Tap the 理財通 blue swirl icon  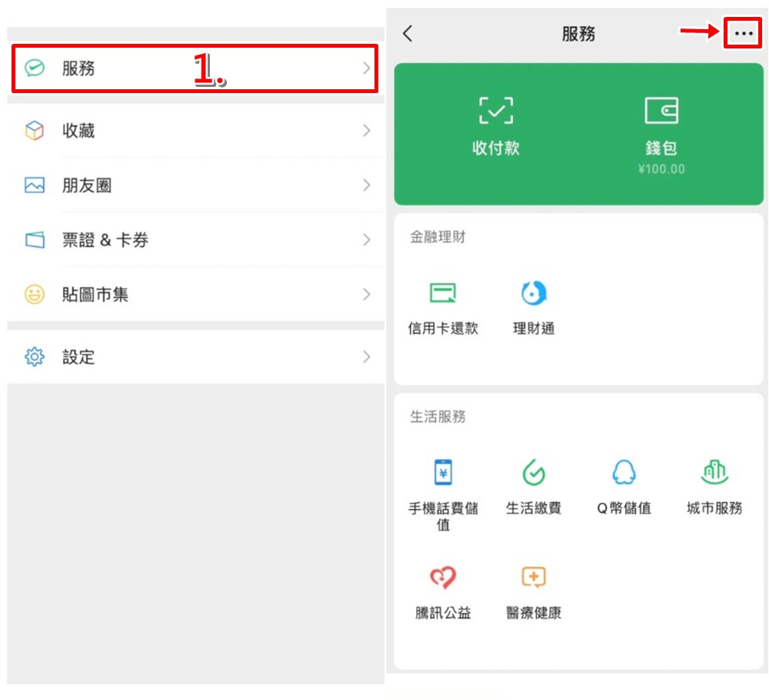click(534, 293)
